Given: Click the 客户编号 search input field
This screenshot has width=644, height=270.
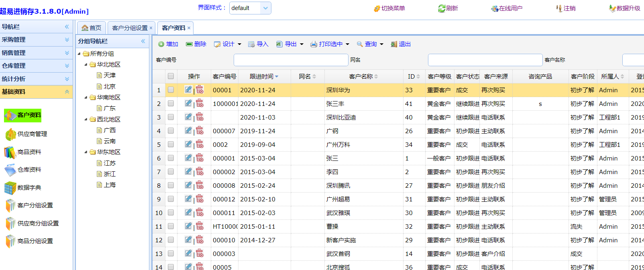Looking at the screenshot, I should [291, 60].
